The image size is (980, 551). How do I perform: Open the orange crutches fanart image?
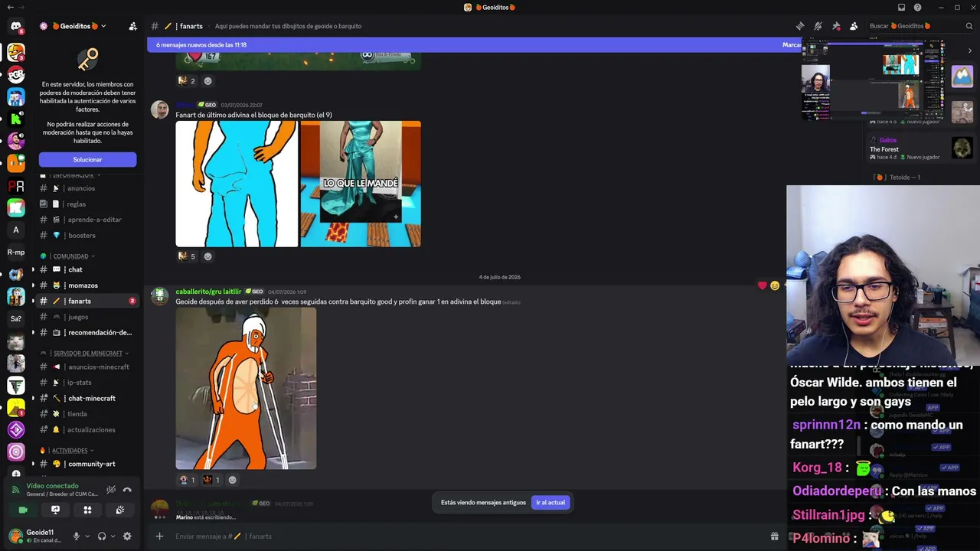coord(246,389)
